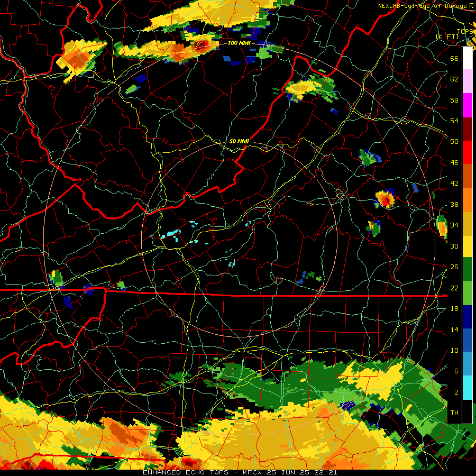Click the black TH swatch at legend bottom
This screenshot has width=476, height=476.
click(467, 411)
